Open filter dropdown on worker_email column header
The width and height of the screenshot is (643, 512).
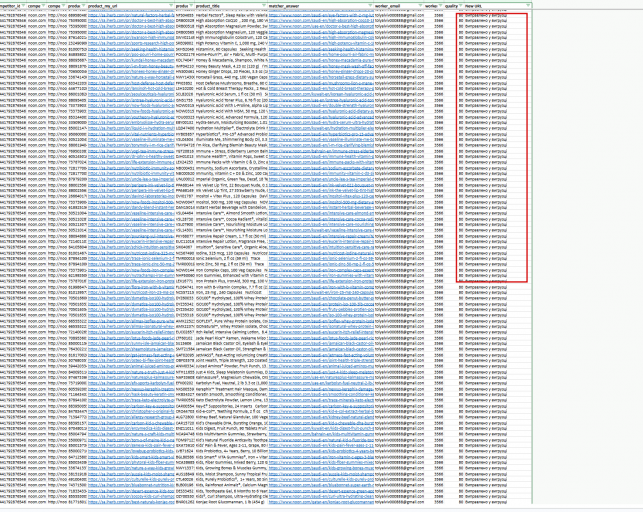point(421,6)
